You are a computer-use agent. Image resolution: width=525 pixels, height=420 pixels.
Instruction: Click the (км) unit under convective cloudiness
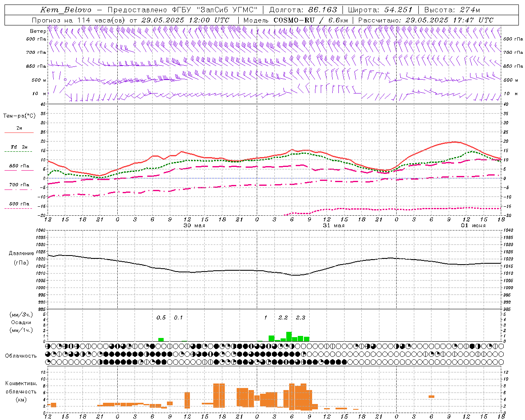[21, 399]
